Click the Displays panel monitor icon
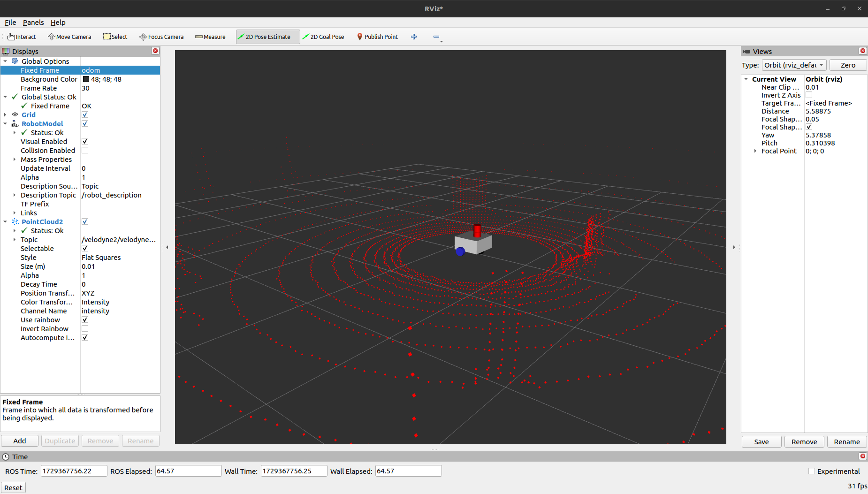868x494 pixels. coord(6,51)
